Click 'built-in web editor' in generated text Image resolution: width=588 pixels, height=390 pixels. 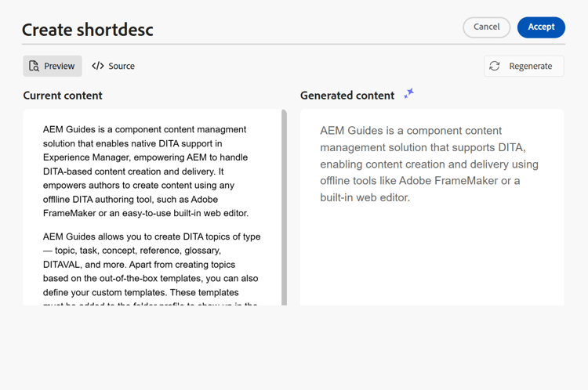point(365,197)
